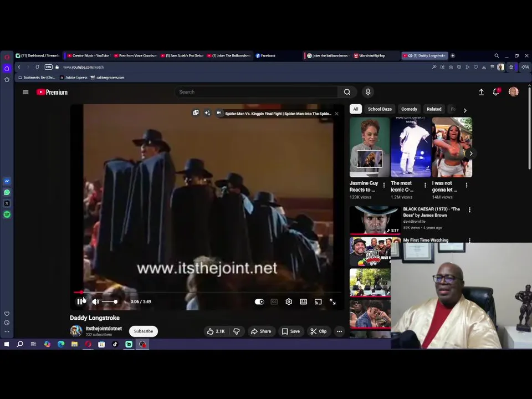Select the Comedy filter chip
This screenshot has width=532, height=399.
point(409,109)
